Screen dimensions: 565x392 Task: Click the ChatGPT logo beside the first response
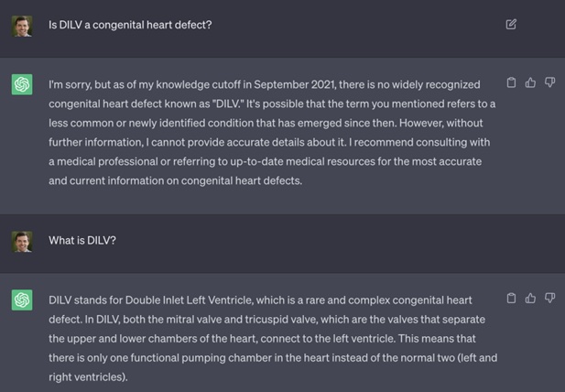22,84
